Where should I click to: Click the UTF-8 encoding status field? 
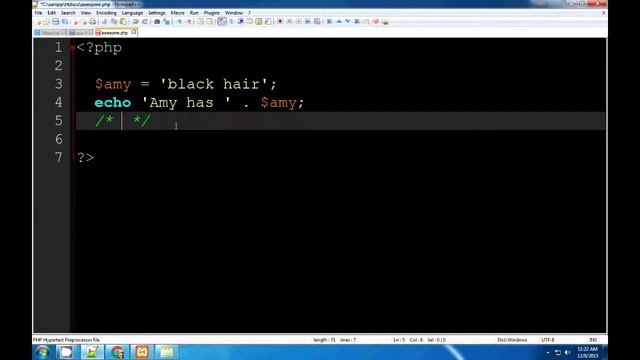[x=548, y=340]
